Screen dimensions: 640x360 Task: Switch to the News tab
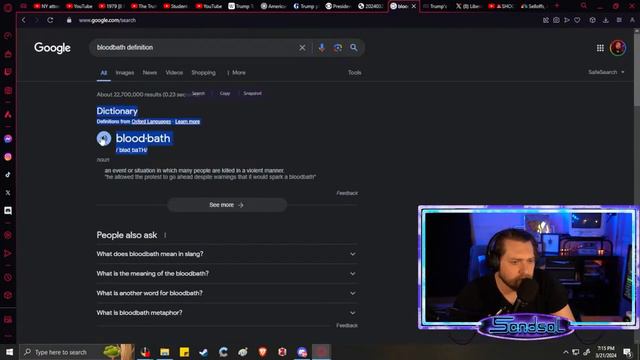point(150,73)
